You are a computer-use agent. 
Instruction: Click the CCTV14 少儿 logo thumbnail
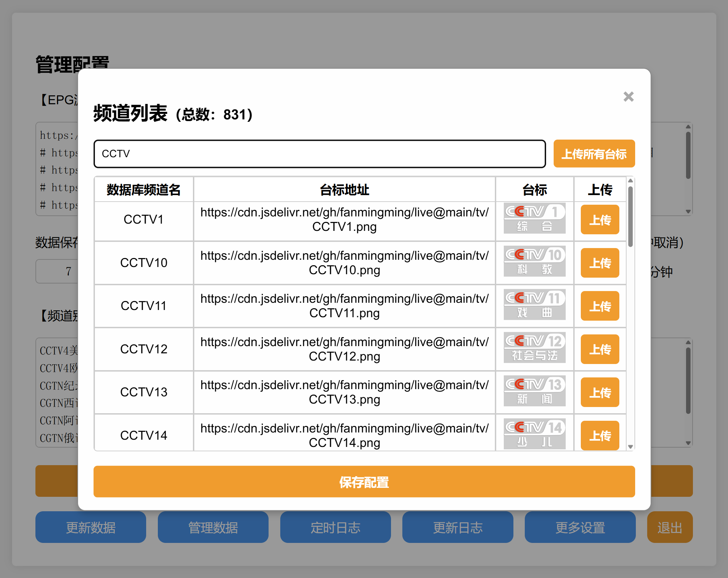534,434
